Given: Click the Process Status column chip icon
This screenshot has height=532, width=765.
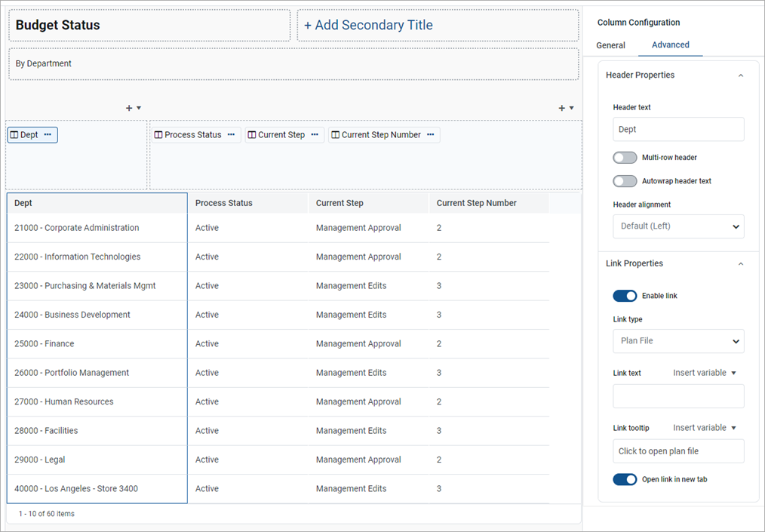Looking at the screenshot, I should (x=158, y=135).
